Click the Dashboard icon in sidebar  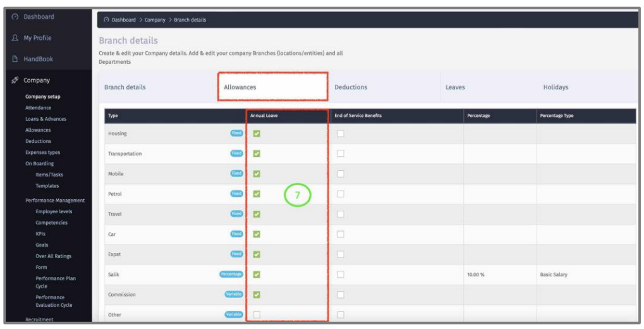[14, 17]
